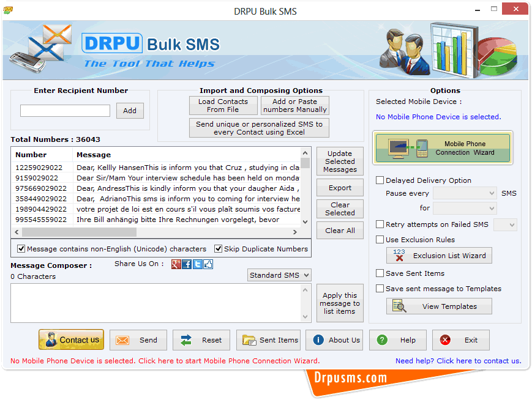This screenshot has width=532, height=400.
Task: Click Update Selected Messages button
Action: 340,161
